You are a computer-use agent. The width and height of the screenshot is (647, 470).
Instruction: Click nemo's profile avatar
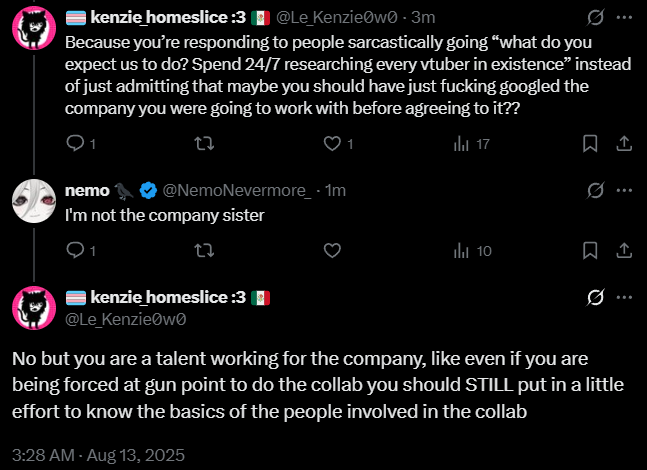tap(33, 203)
